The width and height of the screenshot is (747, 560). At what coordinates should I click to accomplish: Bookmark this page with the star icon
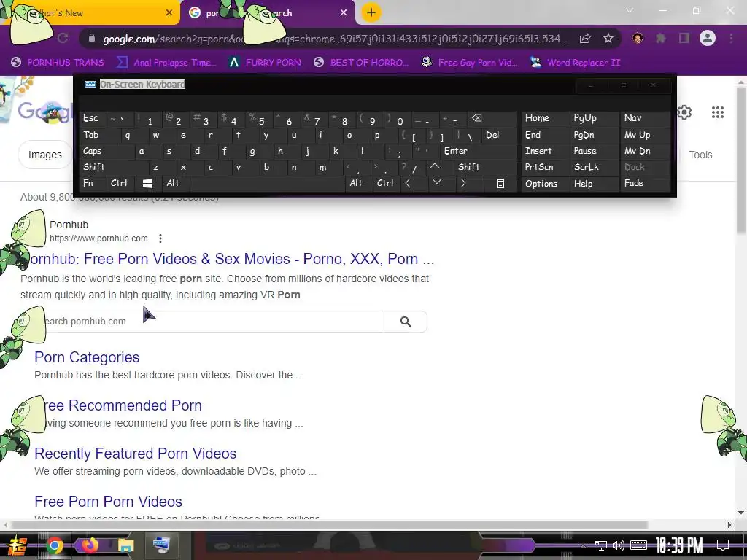click(x=608, y=39)
